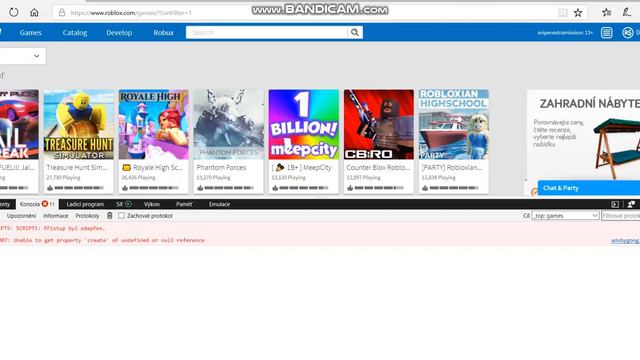Screen dimensions: 640x360
Task: Toggle the DevTools console pane icon
Action: 615,204
